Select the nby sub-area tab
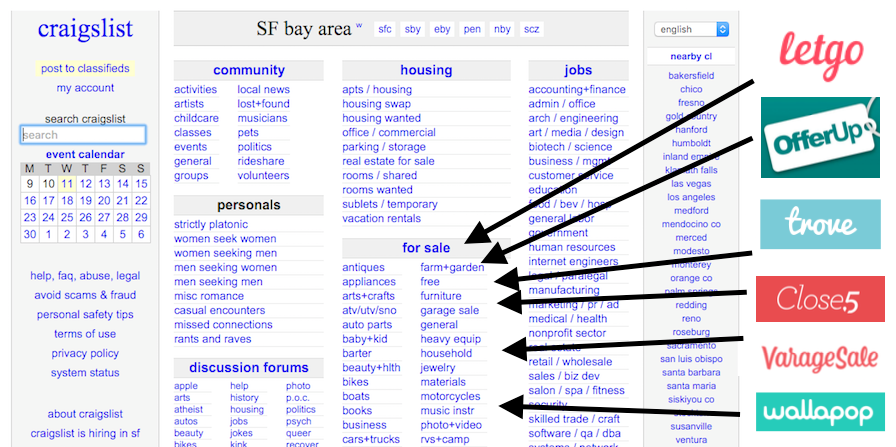896x447 pixels. 502,29
